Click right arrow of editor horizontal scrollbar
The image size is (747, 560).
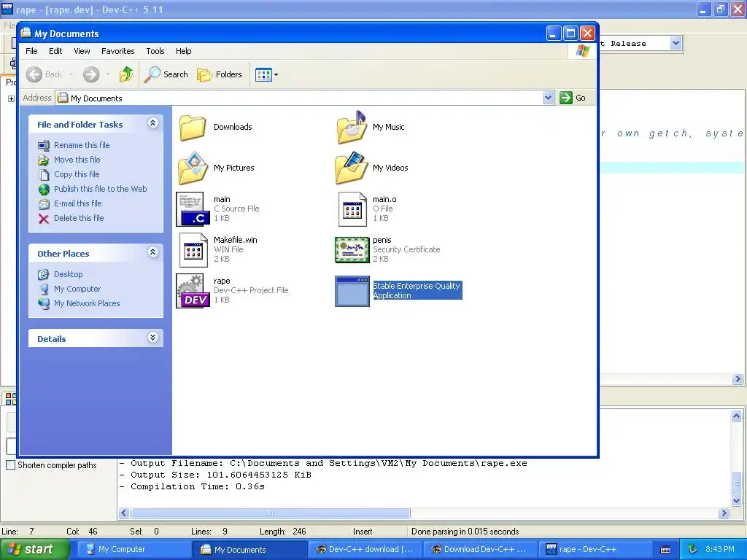pyautogui.click(x=738, y=379)
